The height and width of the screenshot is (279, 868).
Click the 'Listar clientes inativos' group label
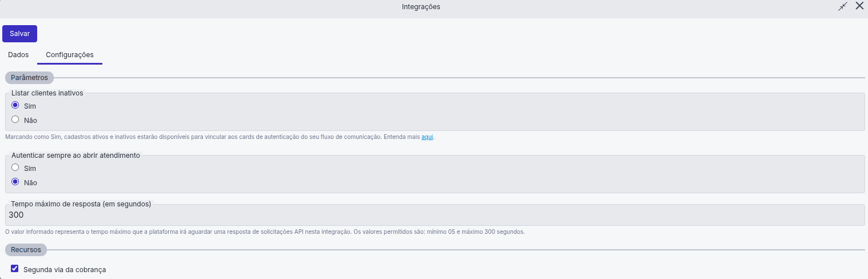tap(47, 93)
